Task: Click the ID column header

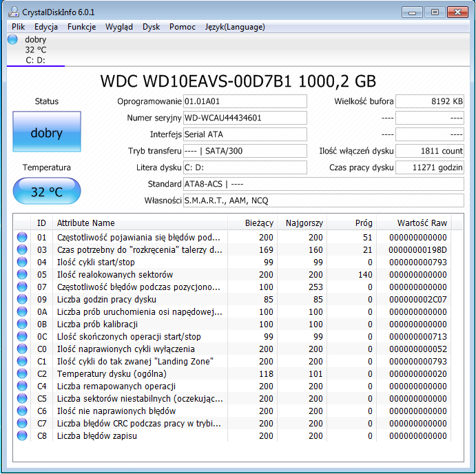Action: 41,223
